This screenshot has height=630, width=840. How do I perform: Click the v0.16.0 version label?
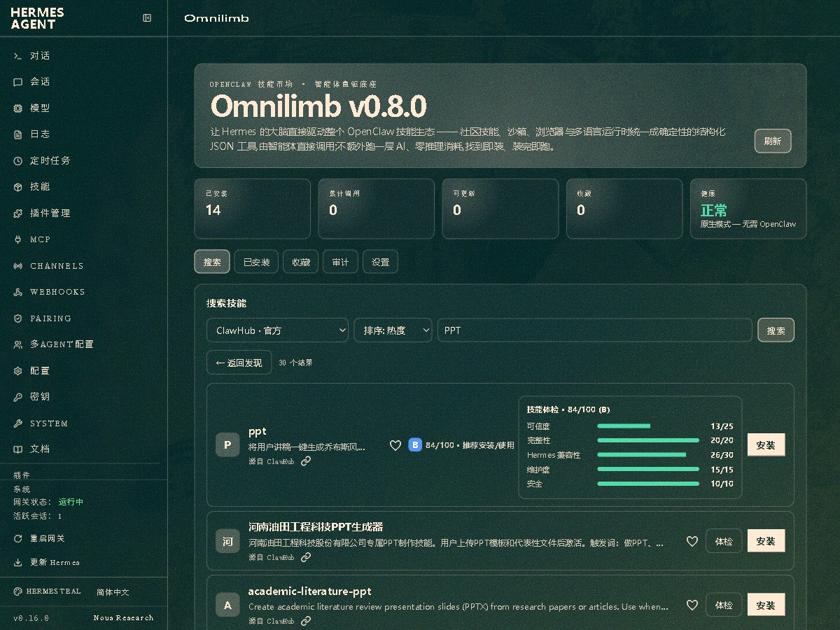(x=31, y=618)
